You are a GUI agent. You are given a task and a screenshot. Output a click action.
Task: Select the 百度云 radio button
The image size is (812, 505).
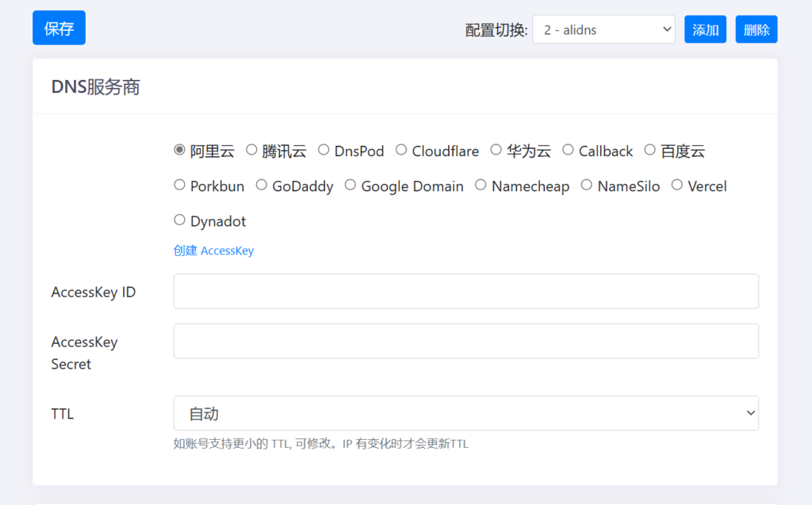click(650, 150)
